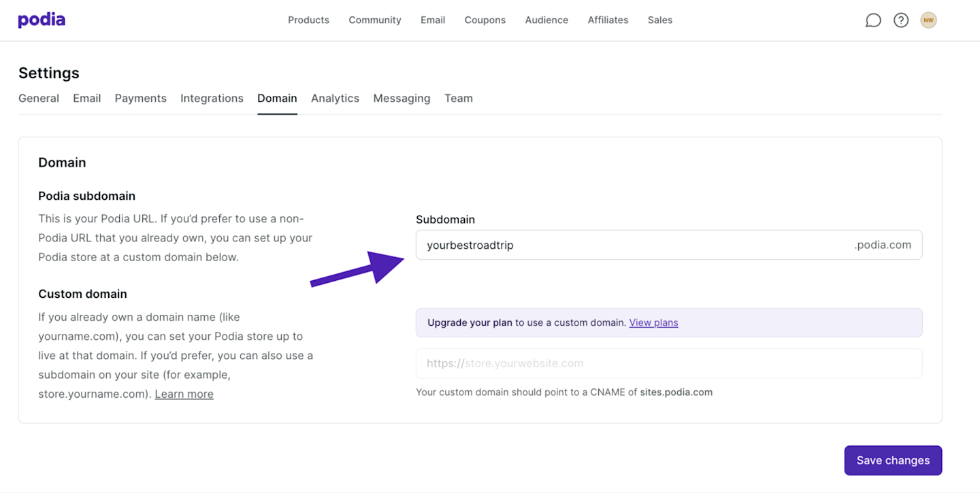Select the Domain settings tab
The width and height of the screenshot is (980, 493).
277,98
